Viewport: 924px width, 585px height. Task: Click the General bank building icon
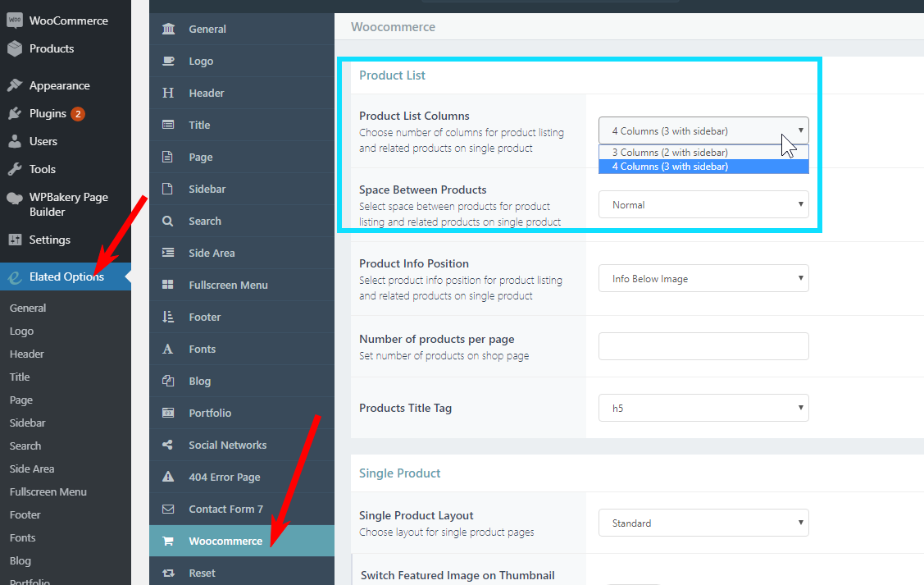click(169, 29)
